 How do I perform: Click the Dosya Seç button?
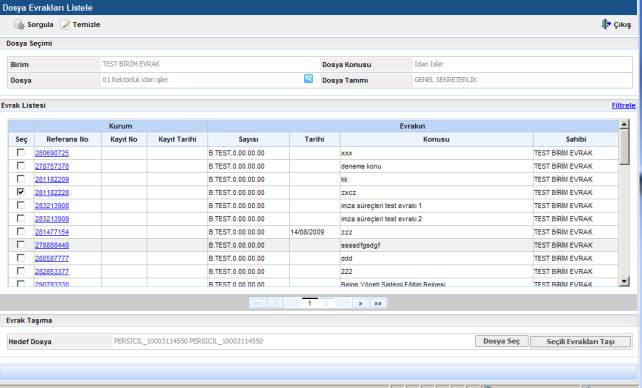[x=502, y=341]
